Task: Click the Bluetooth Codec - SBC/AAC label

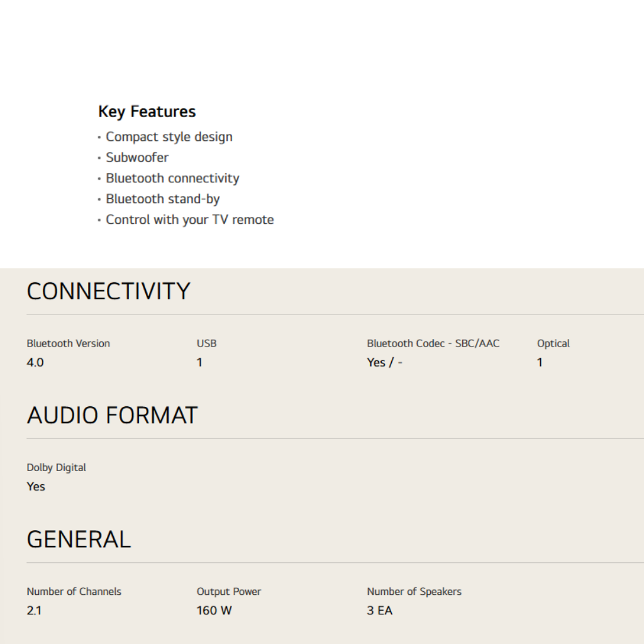Action: [433, 343]
